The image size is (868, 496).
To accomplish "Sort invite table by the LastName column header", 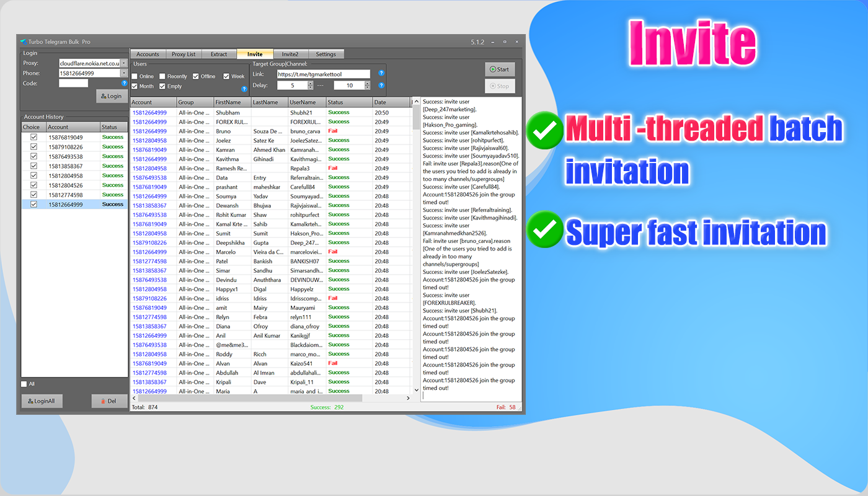I will click(x=270, y=102).
